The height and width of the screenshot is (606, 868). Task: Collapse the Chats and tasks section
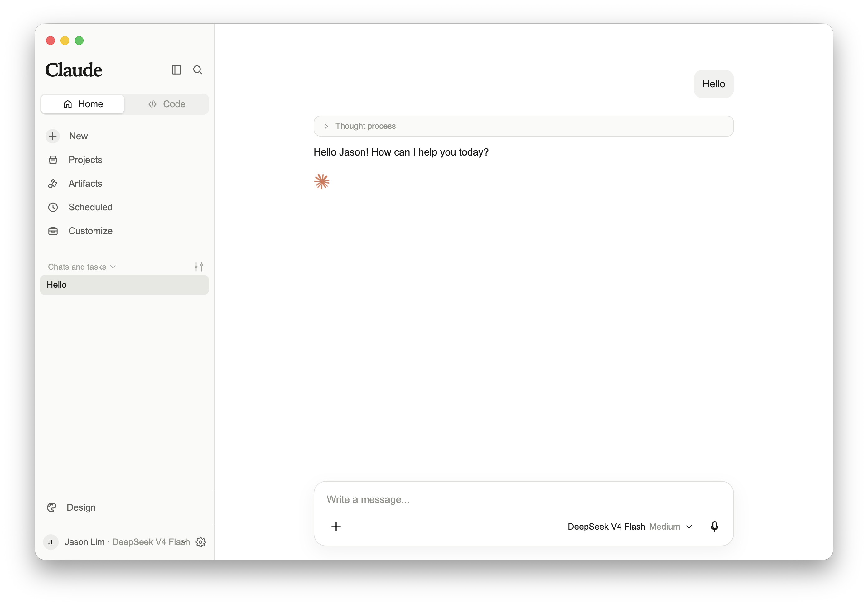point(82,267)
